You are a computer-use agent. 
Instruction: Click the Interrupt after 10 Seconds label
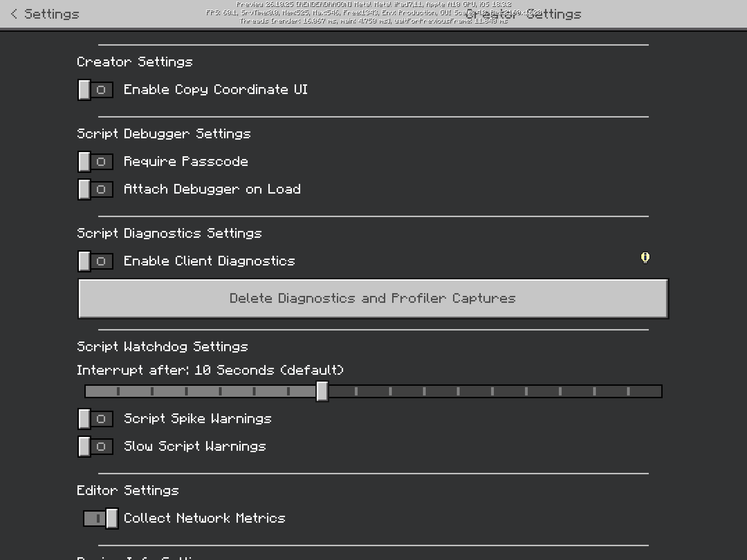[210, 370]
